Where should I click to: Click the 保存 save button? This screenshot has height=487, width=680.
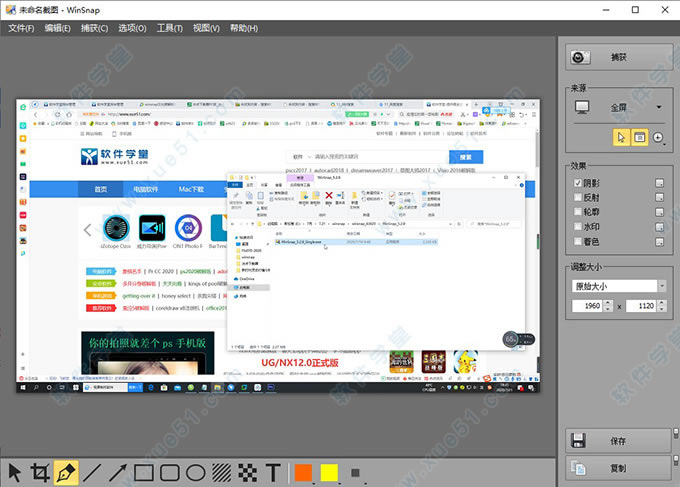[618, 441]
